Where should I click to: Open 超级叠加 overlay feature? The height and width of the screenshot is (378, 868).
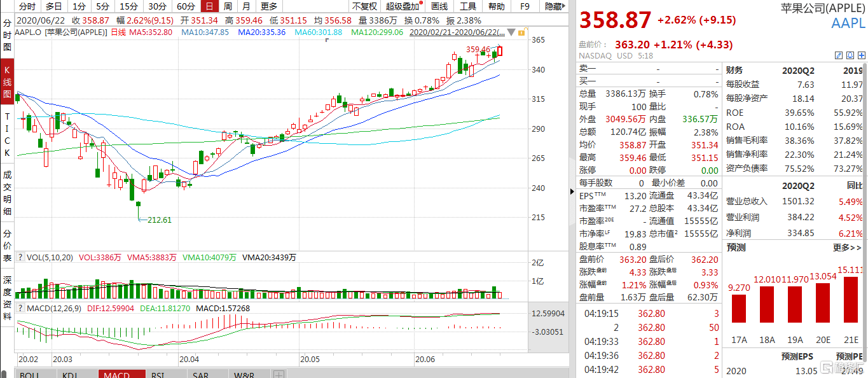403,6
